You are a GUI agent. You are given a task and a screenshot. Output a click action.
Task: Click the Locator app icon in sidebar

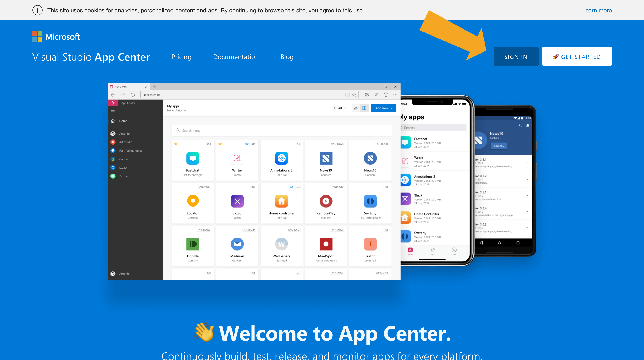point(193,201)
